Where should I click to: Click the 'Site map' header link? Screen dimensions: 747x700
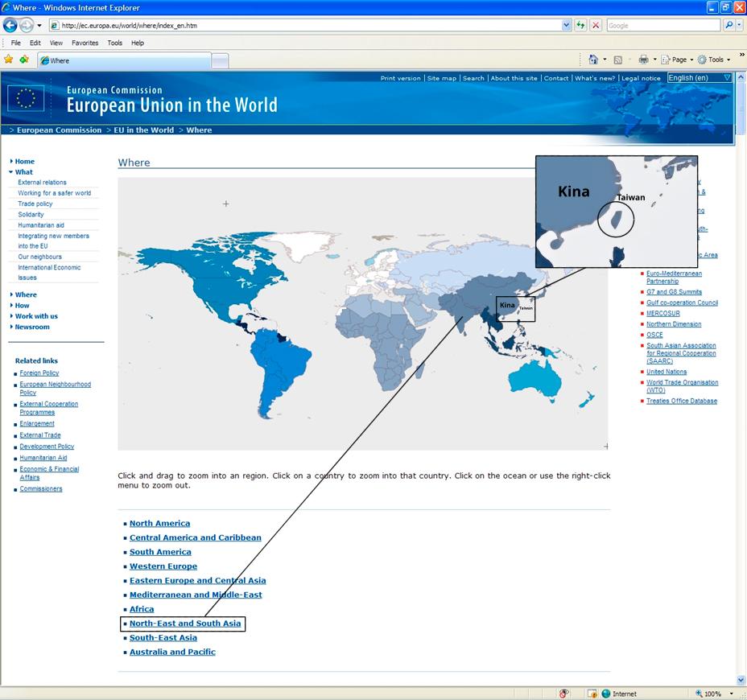[442, 78]
